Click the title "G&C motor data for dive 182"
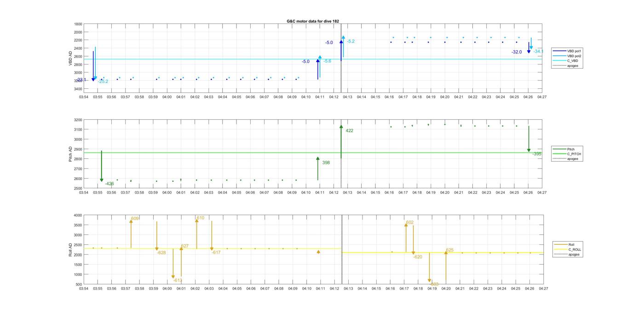Image resolution: width=644 pixels, height=319 pixels. (313, 21)
